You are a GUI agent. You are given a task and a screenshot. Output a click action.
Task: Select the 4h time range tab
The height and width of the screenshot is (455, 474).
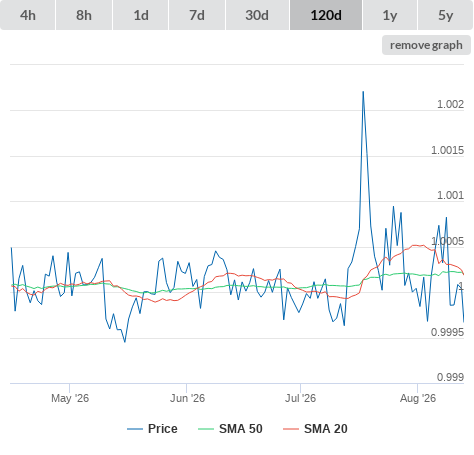28,15
